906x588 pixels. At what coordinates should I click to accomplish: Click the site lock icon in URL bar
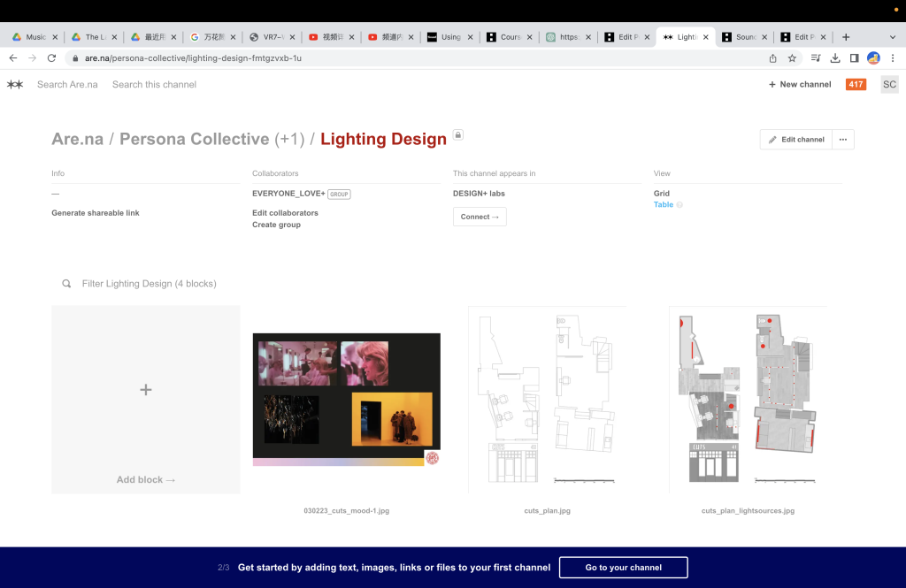click(x=75, y=57)
